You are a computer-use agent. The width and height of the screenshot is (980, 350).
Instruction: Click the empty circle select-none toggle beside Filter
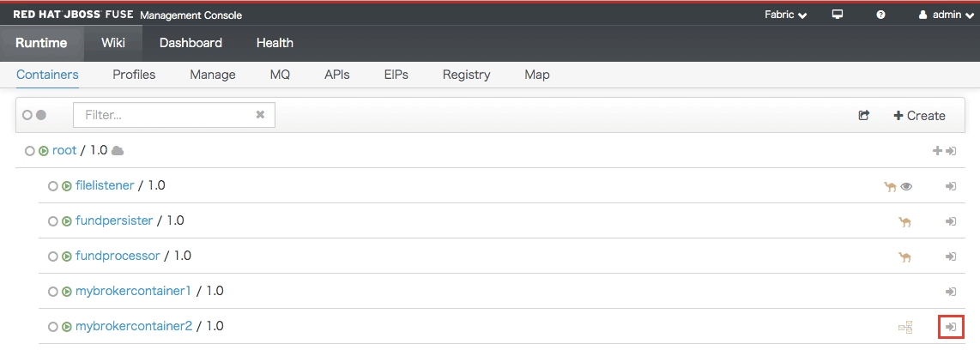pyautogui.click(x=27, y=115)
